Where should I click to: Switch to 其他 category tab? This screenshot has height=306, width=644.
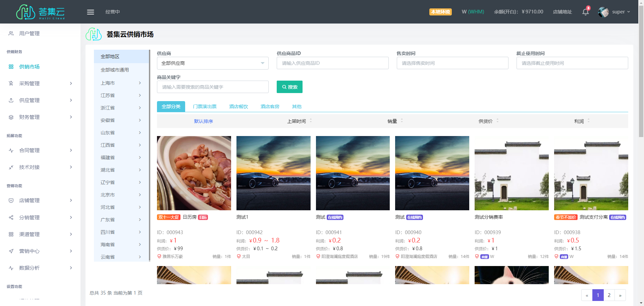click(x=297, y=106)
